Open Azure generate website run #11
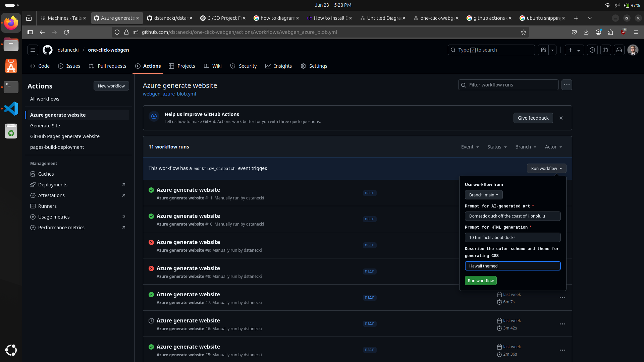Image resolution: width=644 pixels, height=362 pixels. pyautogui.click(x=188, y=190)
